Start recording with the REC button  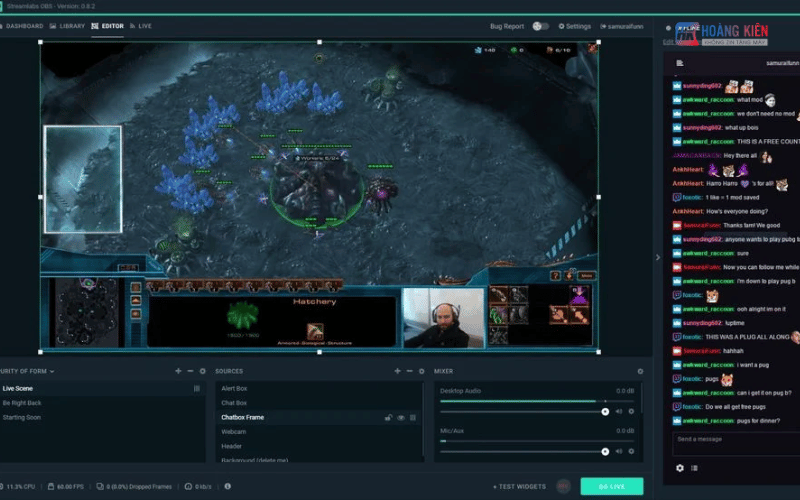pyautogui.click(x=563, y=486)
